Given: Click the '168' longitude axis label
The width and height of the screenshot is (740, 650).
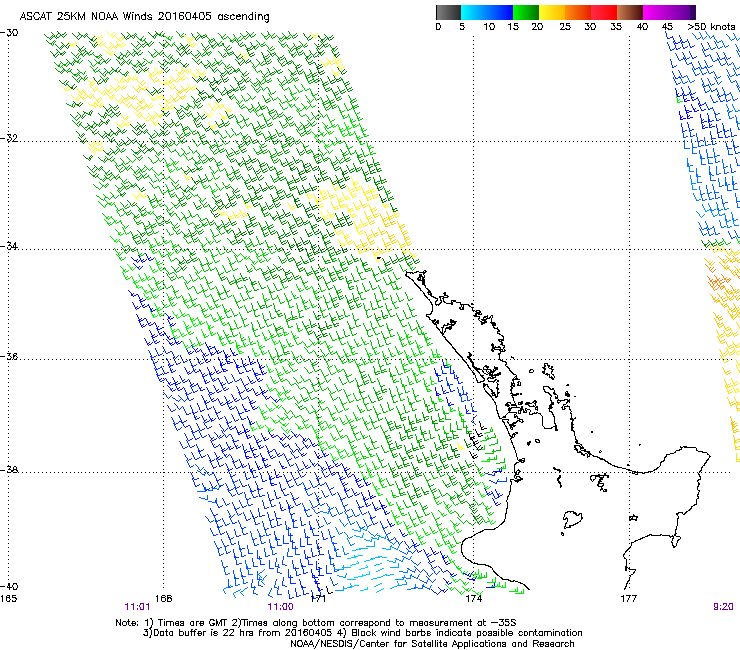Looking at the screenshot, I should 163,599.
